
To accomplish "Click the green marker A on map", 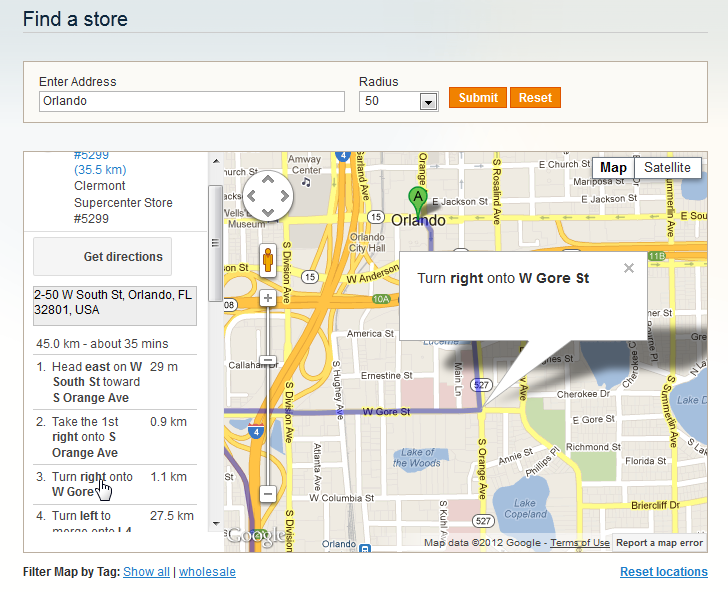I will click(418, 202).
